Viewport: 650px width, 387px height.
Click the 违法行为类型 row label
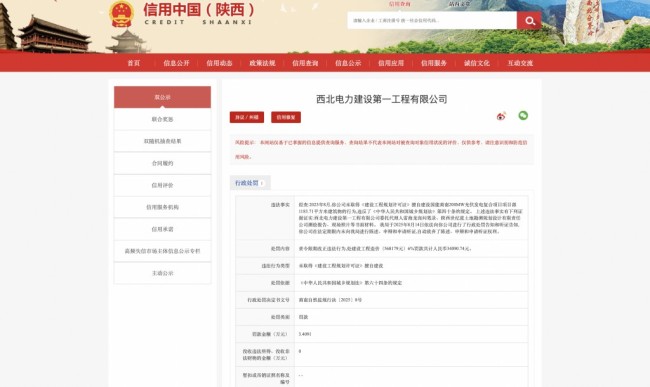[x=276, y=266]
